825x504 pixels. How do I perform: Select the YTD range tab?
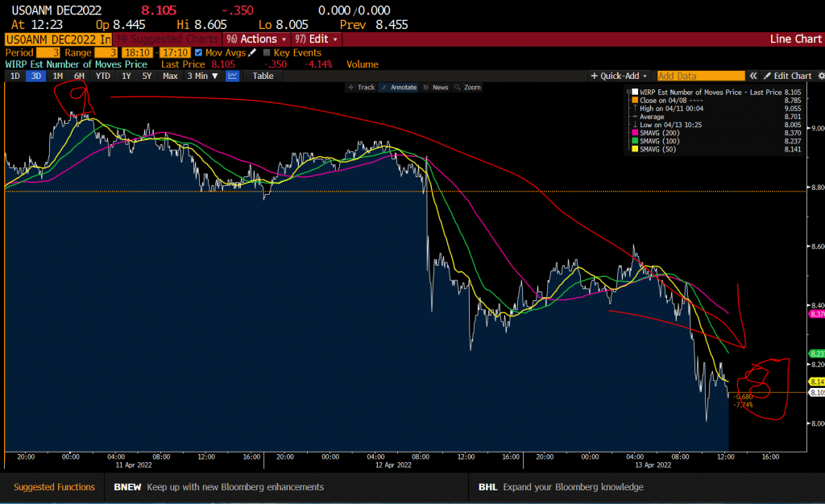pyautogui.click(x=102, y=76)
